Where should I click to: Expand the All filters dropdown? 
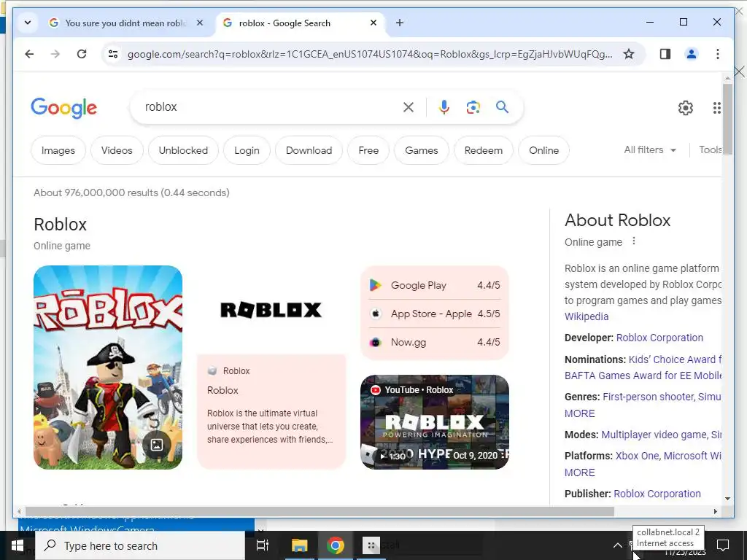coord(650,150)
